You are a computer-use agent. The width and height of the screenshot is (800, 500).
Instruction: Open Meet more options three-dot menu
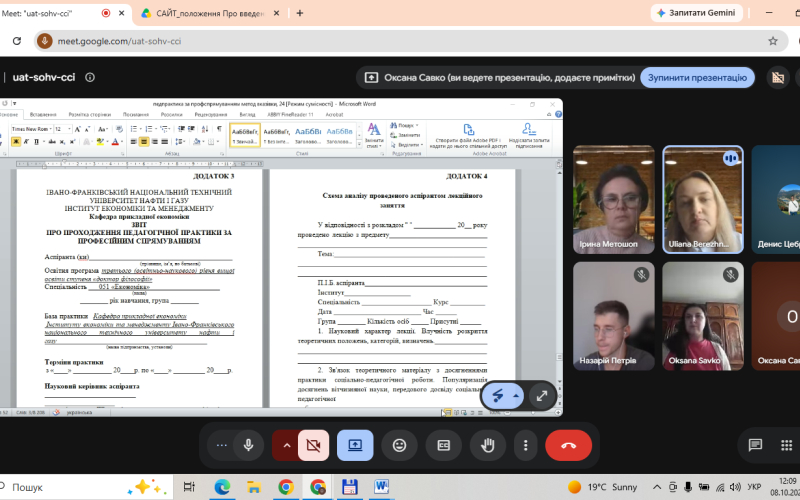pyautogui.click(x=526, y=445)
